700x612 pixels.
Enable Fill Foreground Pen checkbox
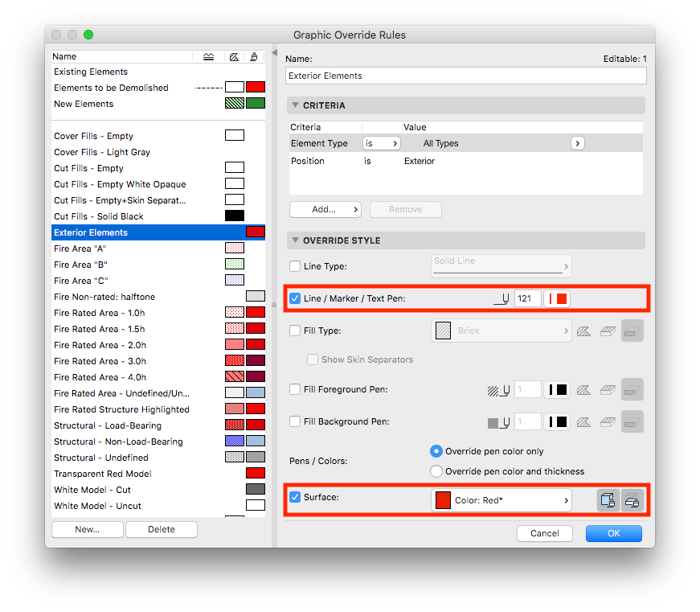point(295,390)
